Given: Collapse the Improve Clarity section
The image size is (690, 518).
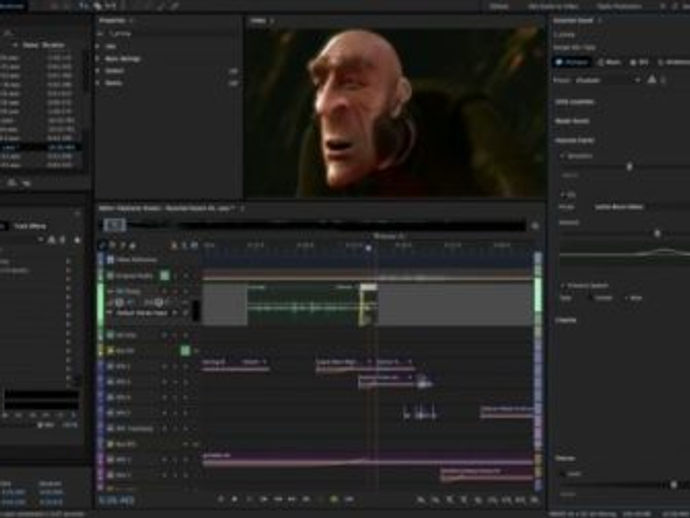Looking at the screenshot, I should click(575, 140).
